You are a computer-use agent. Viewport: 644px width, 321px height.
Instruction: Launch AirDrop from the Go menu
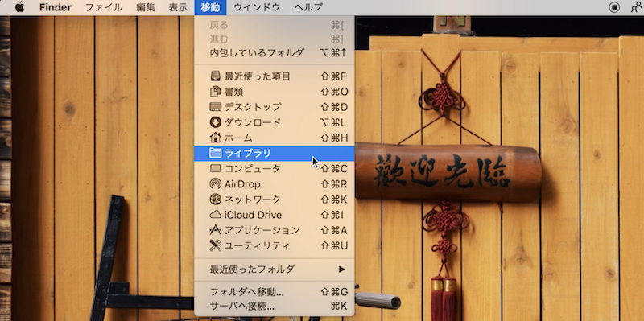275,184
